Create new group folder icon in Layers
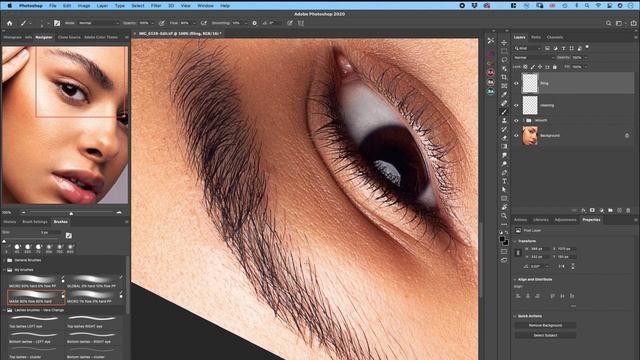 610,210
